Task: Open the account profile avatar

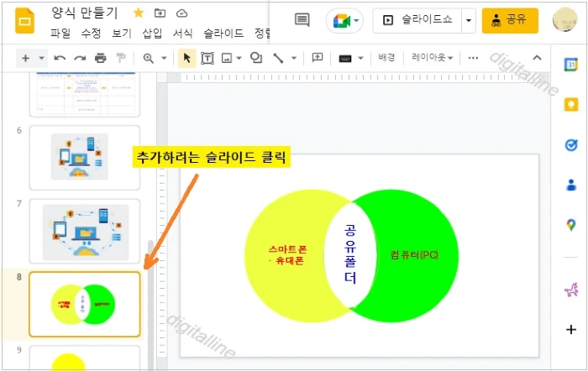Action: [x=564, y=20]
